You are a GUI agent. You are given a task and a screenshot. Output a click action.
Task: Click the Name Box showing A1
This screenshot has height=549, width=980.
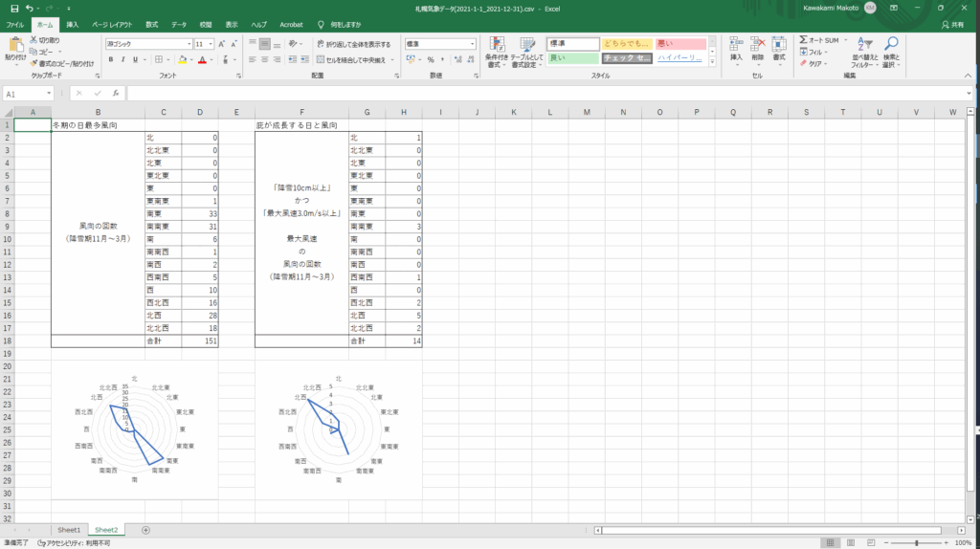(29, 94)
